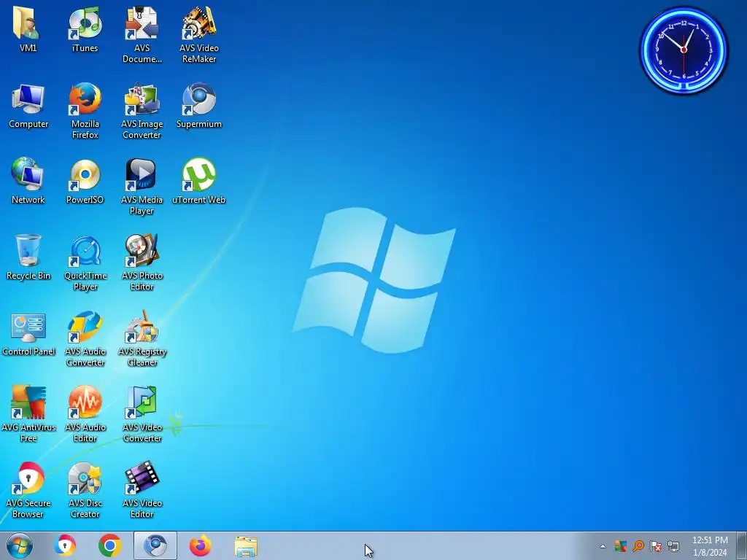
Task: Select the Mozilla Firefox desktop shortcut
Action: [x=85, y=111]
